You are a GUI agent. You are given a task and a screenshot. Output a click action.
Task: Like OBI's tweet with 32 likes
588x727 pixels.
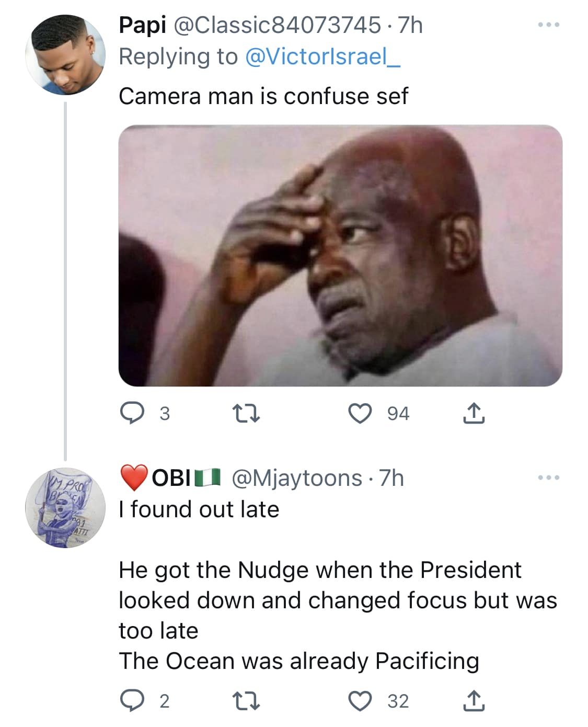(360, 701)
